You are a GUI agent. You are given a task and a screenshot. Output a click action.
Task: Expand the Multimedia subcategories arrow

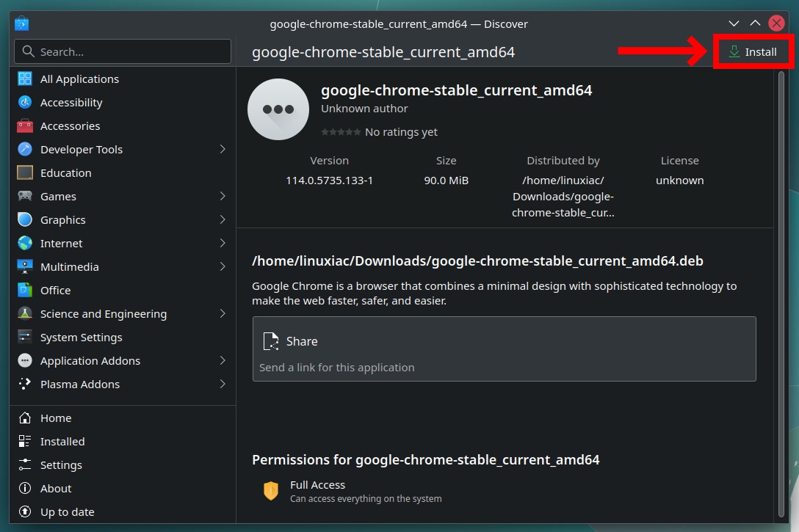tap(223, 266)
